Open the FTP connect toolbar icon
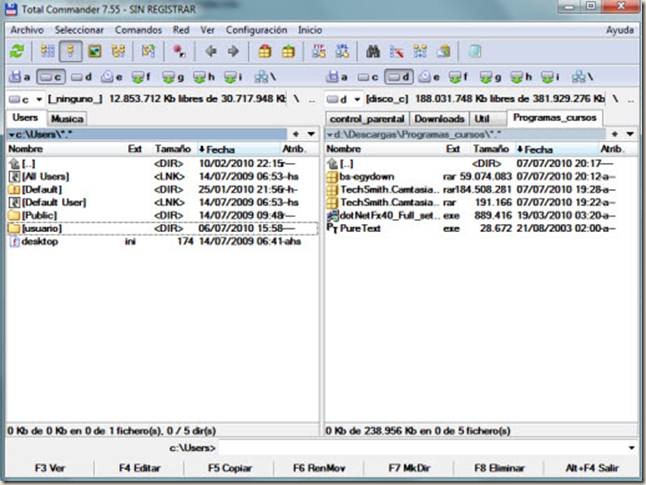The width and height of the screenshot is (646, 485). [x=319, y=52]
